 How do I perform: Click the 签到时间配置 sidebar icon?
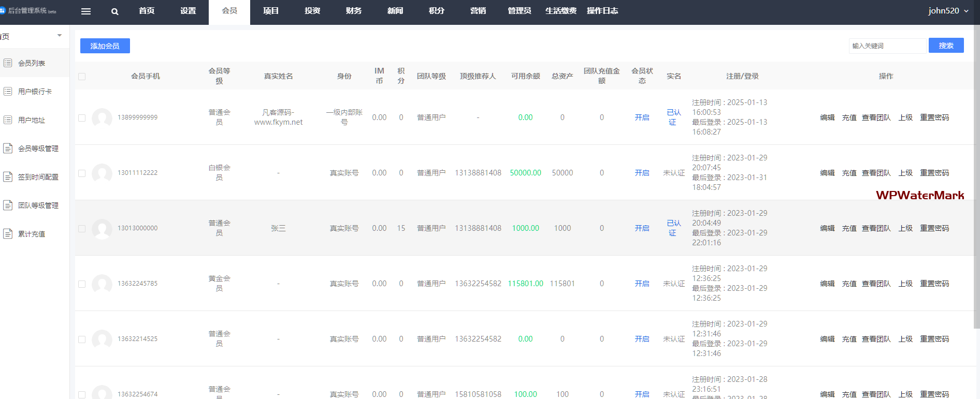coord(8,177)
